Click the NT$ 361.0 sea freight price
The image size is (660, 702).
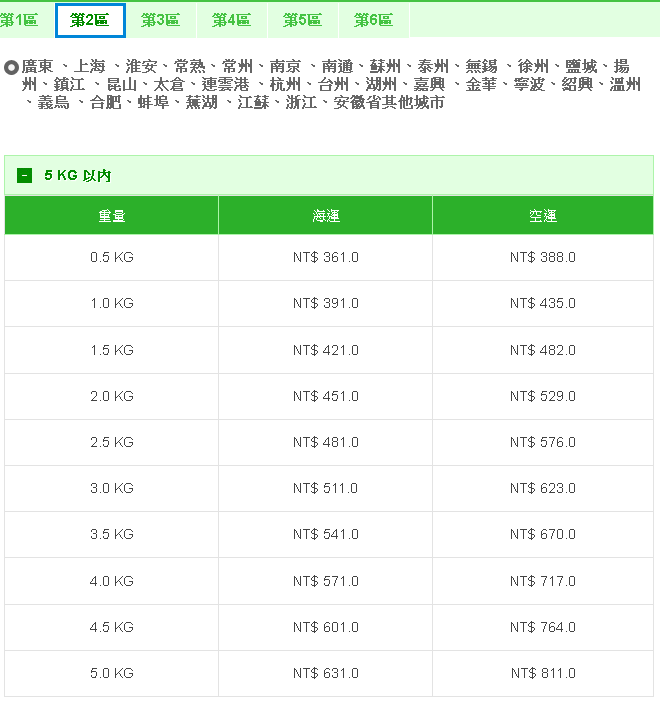point(325,257)
